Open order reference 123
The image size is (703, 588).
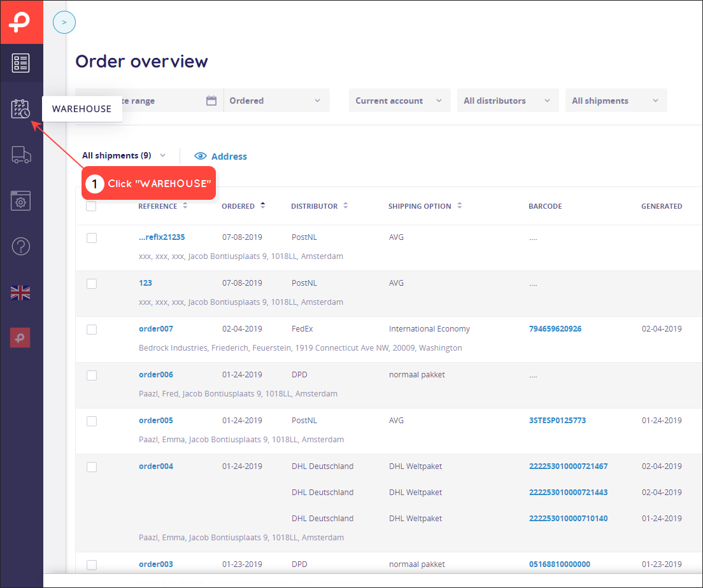(x=145, y=283)
